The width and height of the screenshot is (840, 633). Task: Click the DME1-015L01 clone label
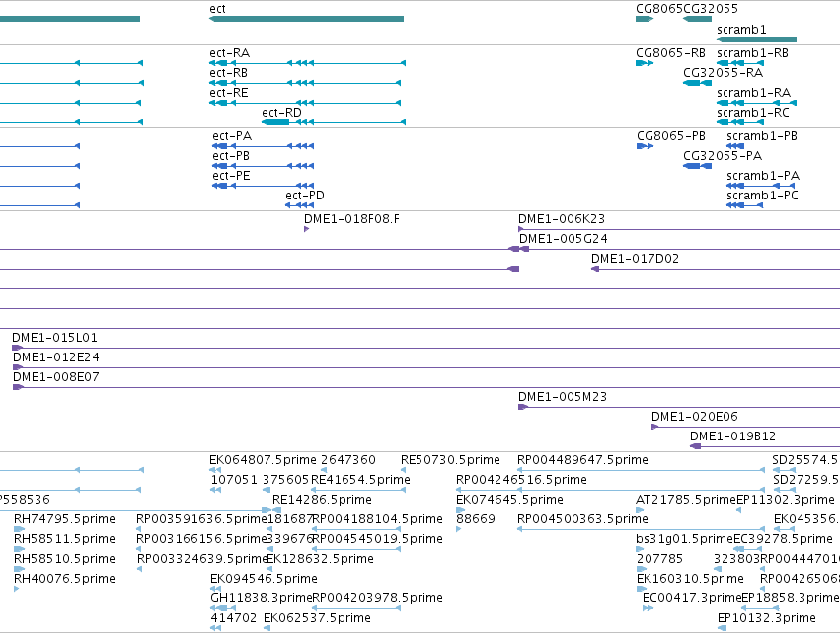(x=54, y=338)
